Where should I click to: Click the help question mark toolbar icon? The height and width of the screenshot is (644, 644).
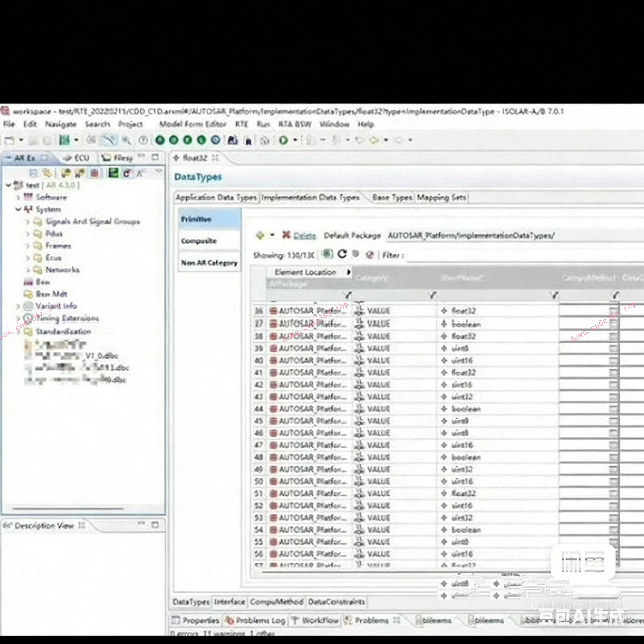[x=143, y=140]
